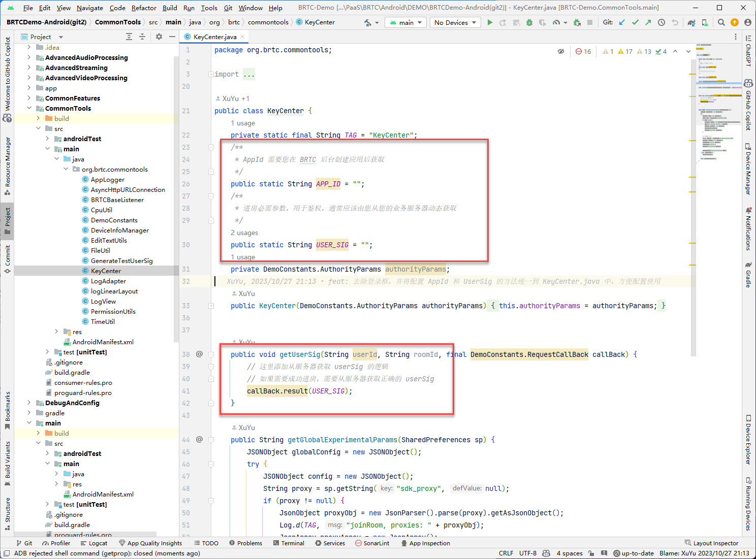Click the Search Everywhere magnifier icon
This screenshot has width=756, height=559.
pos(721,22)
